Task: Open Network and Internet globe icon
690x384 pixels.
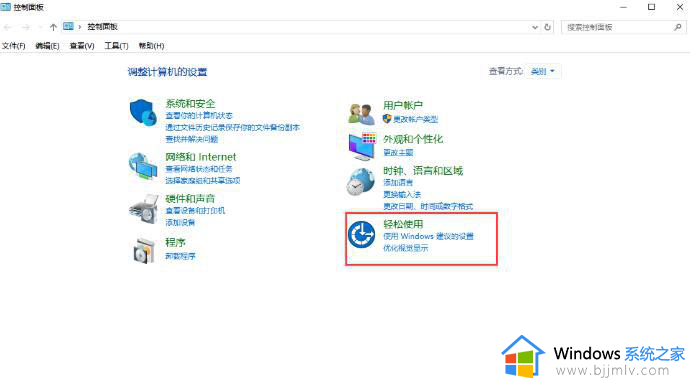Action: click(x=143, y=166)
